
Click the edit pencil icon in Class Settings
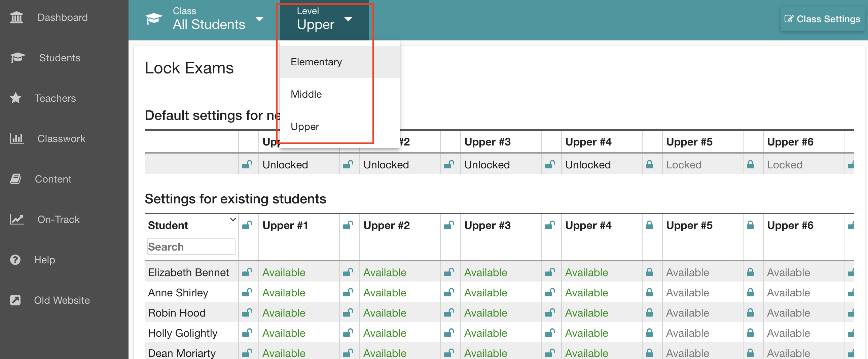pyautogui.click(x=789, y=19)
